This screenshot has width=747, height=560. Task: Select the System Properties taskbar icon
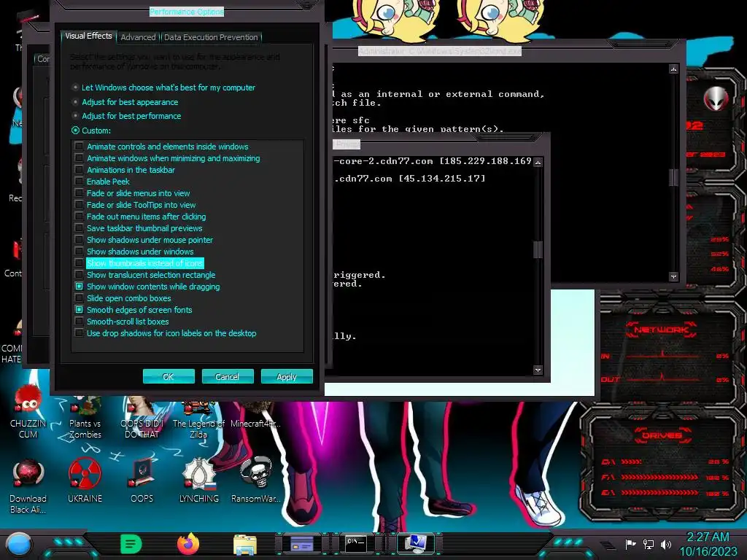415,544
